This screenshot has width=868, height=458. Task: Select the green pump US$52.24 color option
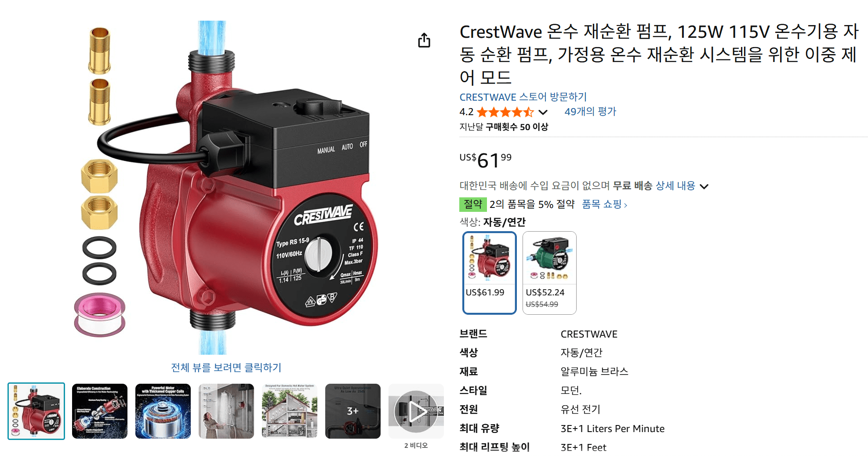pos(549,273)
